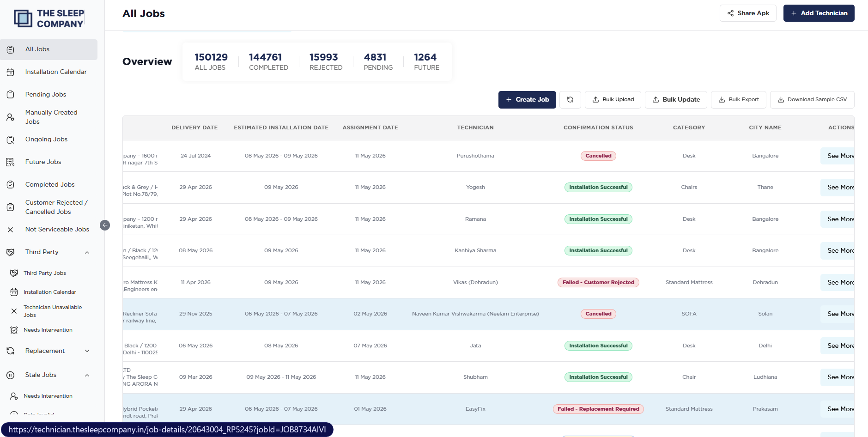
Task: Collapse the Third Party section chevron
Action: pos(87,252)
